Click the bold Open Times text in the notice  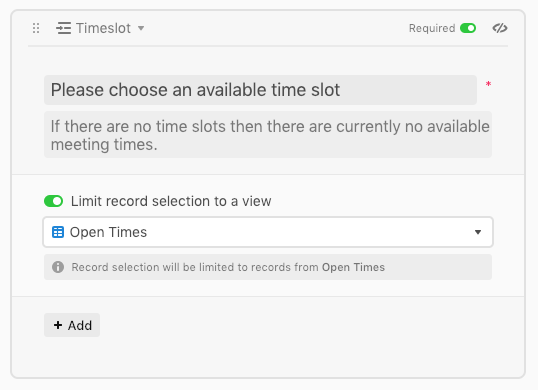[353, 267]
